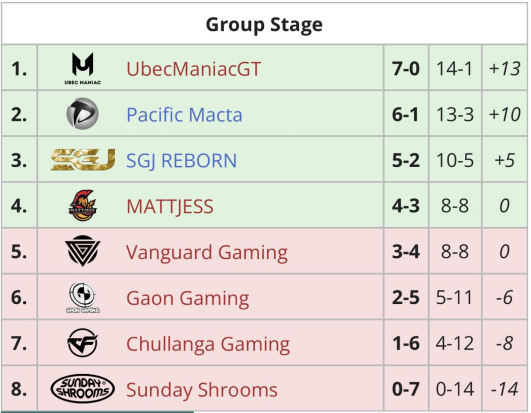Click the Vanguard Gaming triangle logo
531x413 pixels.
83,251
